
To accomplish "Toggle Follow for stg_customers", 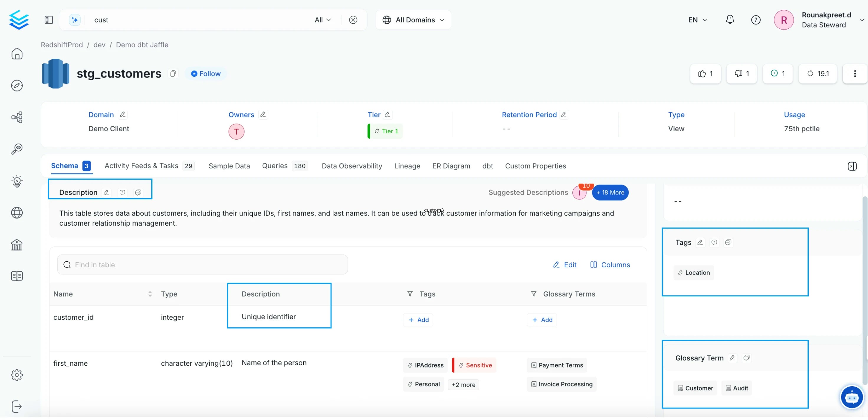I will click(206, 74).
